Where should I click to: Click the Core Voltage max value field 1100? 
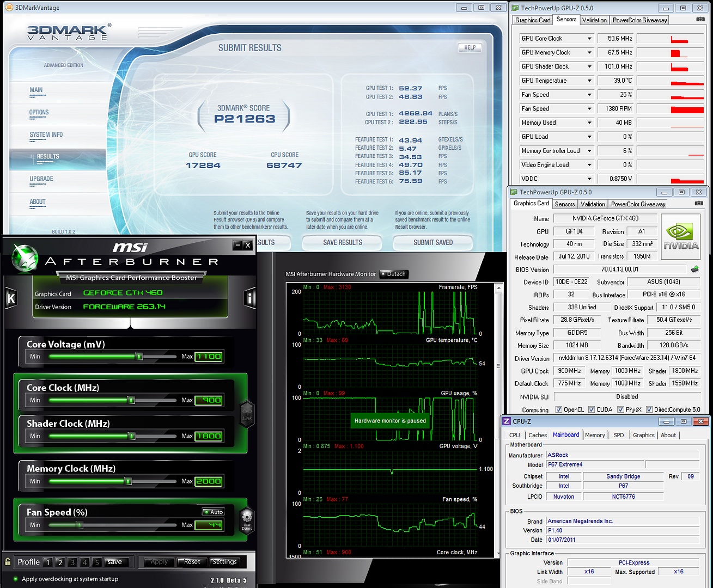point(209,357)
